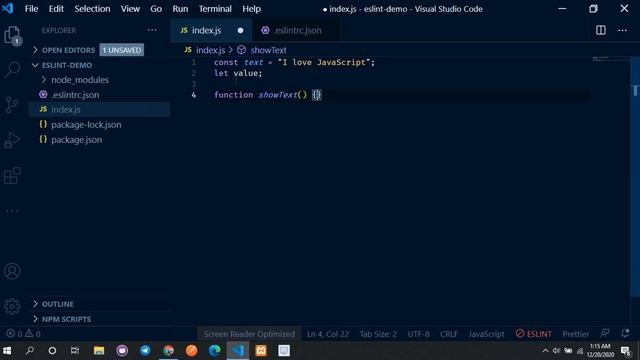Open the taskbar clock and date
Image resolution: width=640 pixels, height=360 pixels.
[x=600, y=351]
